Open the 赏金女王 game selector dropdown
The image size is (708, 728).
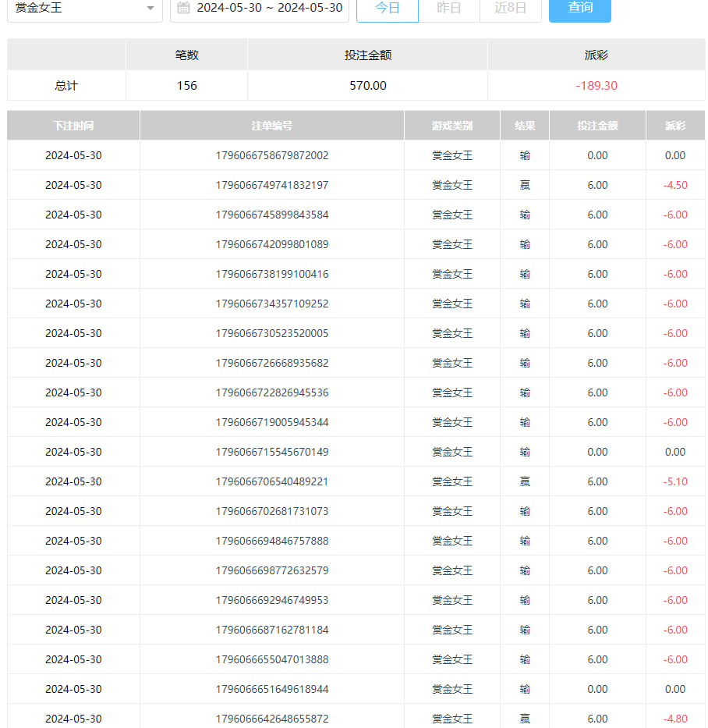pyautogui.click(x=84, y=8)
